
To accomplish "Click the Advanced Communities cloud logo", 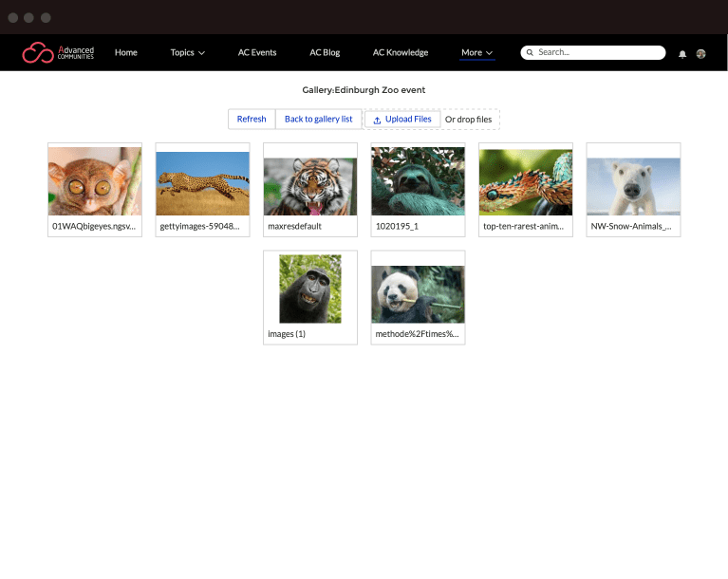I will click(x=58, y=52).
